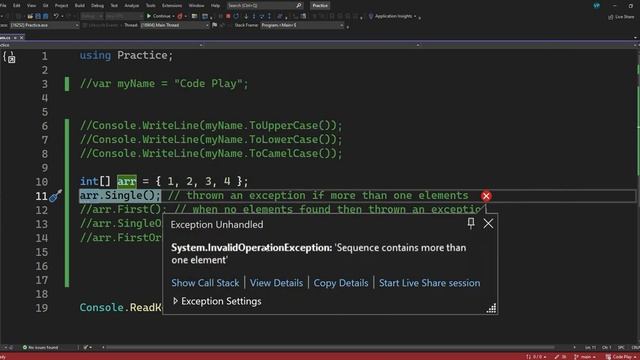Click Copy Details link
The image size is (640, 360).
(x=341, y=283)
